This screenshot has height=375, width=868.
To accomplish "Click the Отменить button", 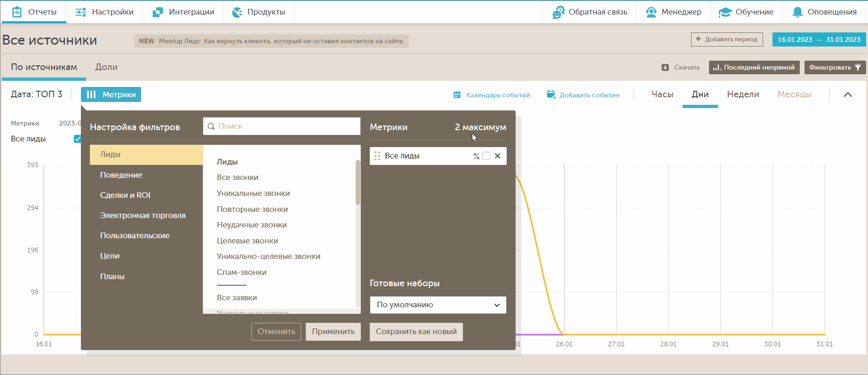I will click(x=276, y=332).
